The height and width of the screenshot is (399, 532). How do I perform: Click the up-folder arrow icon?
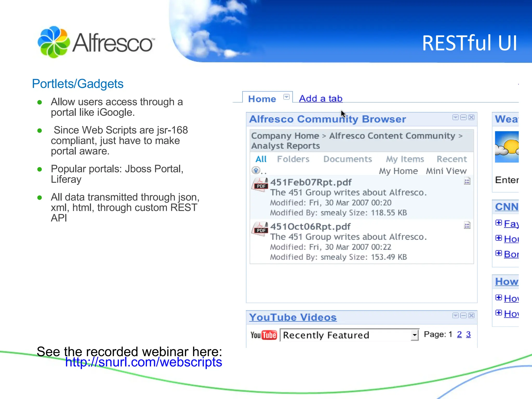coord(256,170)
